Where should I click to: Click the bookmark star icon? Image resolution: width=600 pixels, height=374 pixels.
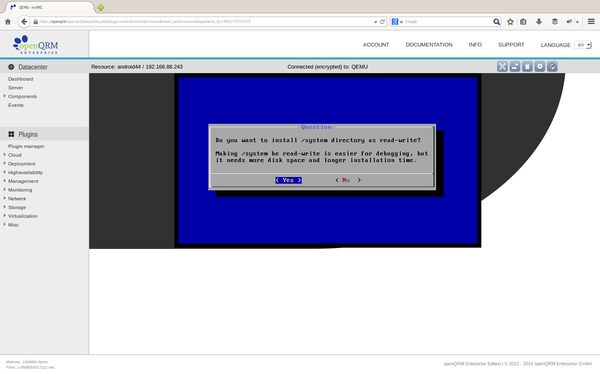[510, 22]
